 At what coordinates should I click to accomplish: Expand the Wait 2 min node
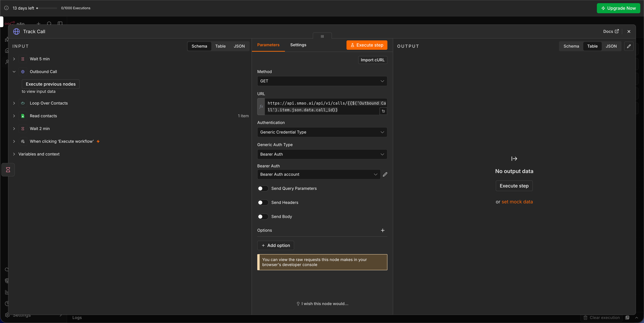click(14, 129)
